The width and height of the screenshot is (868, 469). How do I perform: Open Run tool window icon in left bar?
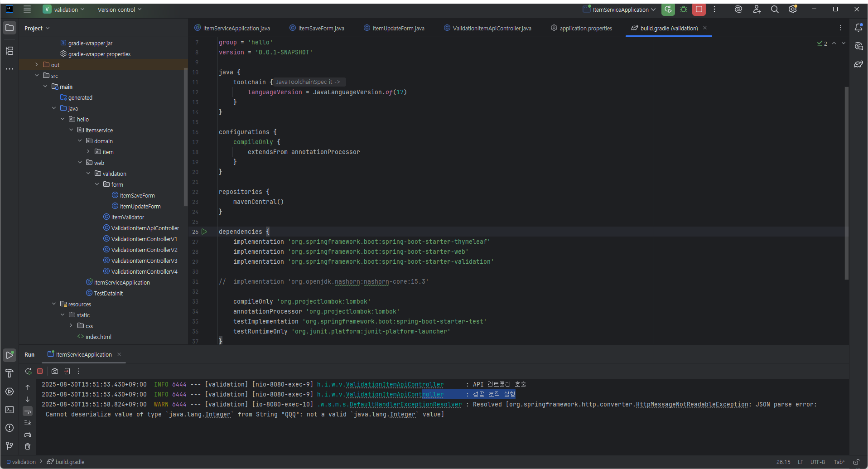pos(10,355)
